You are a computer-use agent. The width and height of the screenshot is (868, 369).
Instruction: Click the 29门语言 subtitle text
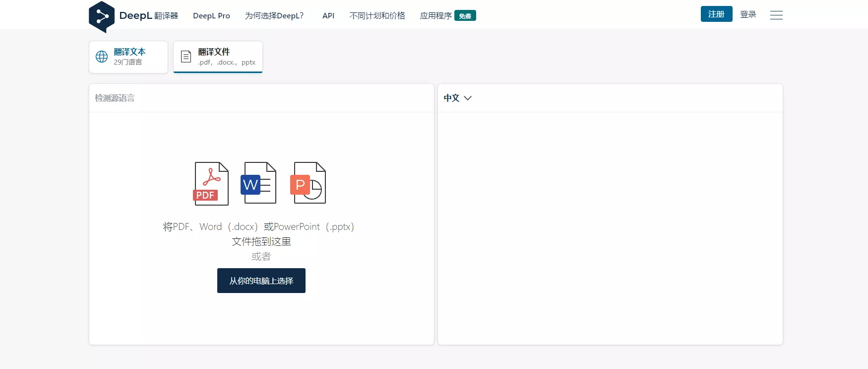pos(128,62)
